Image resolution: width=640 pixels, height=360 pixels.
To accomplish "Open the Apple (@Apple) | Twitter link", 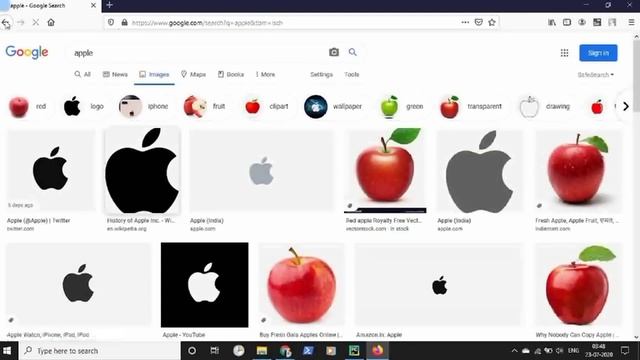I will 38,220.
